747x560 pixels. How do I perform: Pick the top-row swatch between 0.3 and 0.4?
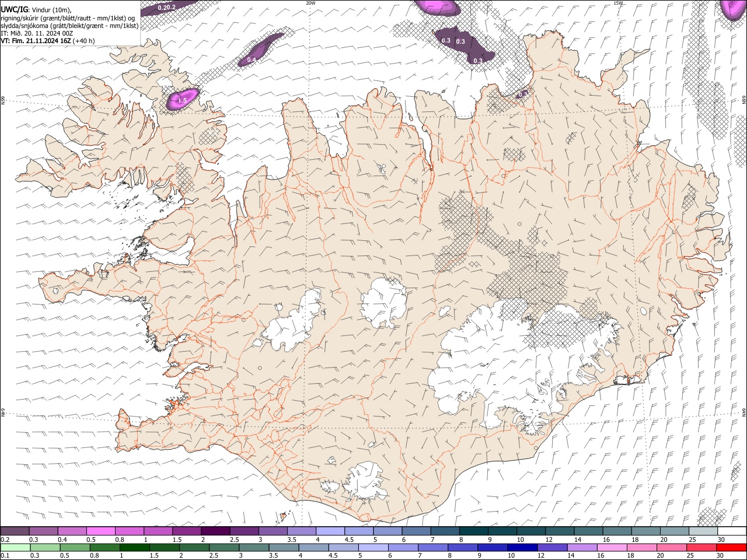[44, 531]
